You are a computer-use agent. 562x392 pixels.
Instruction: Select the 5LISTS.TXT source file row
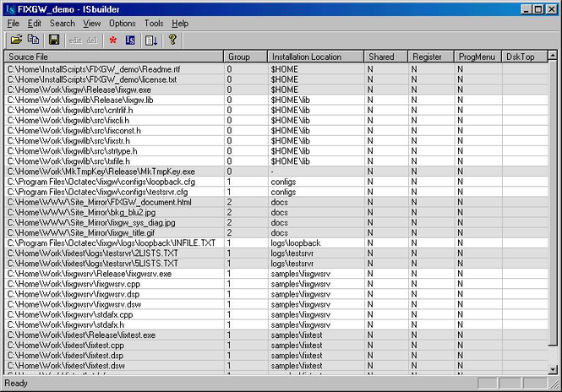[276, 264]
